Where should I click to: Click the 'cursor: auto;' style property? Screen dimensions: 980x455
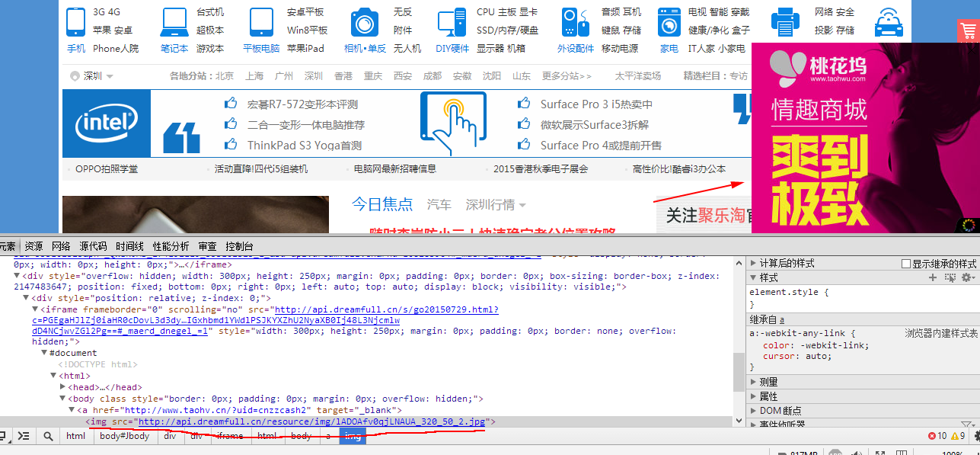click(796, 356)
